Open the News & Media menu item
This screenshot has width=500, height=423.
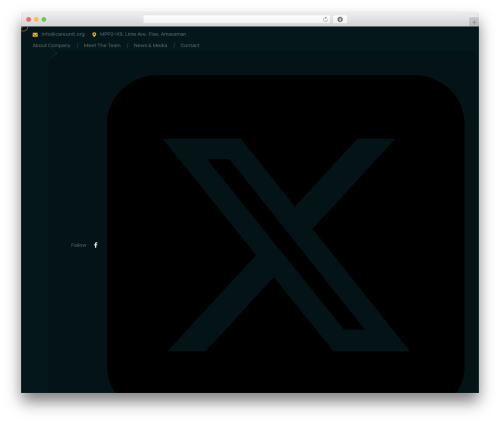(150, 45)
